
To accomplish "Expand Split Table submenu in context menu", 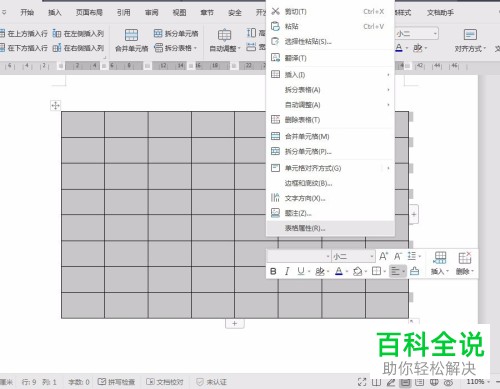I will (x=388, y=90).
